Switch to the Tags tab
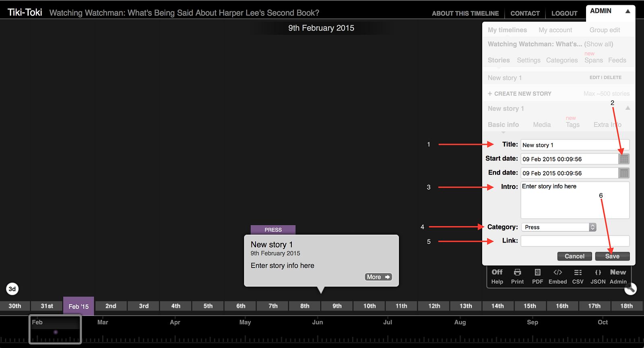The image size is (644, 348). (x=572, y=125)
